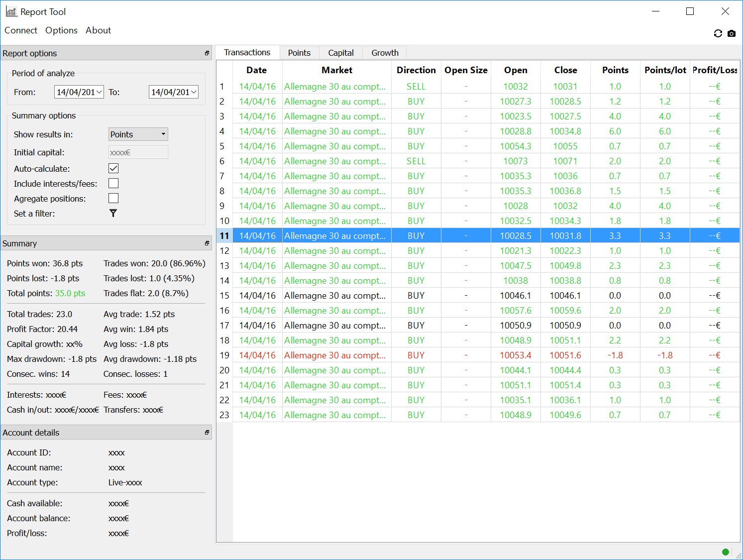Switch to the Growth tab
Viewport: 743px width, 560px height.
point(385,53)
